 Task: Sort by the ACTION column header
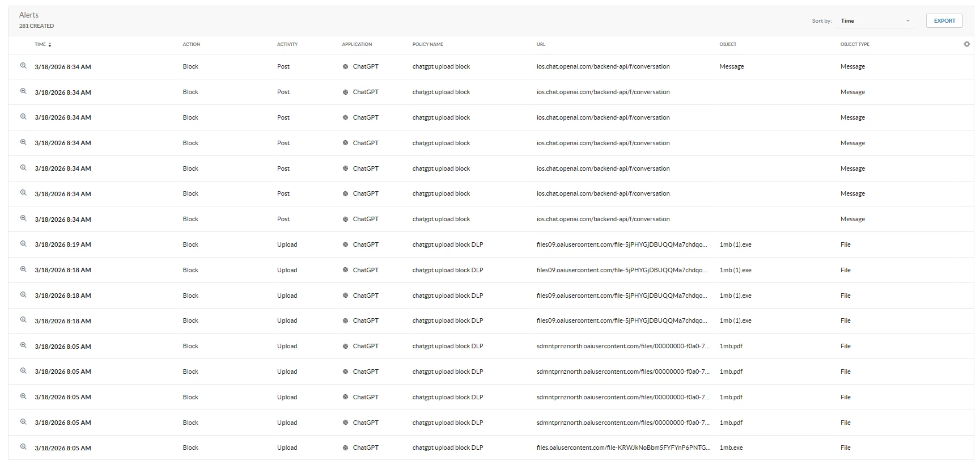pyautogui.click(x=192, y=44)
